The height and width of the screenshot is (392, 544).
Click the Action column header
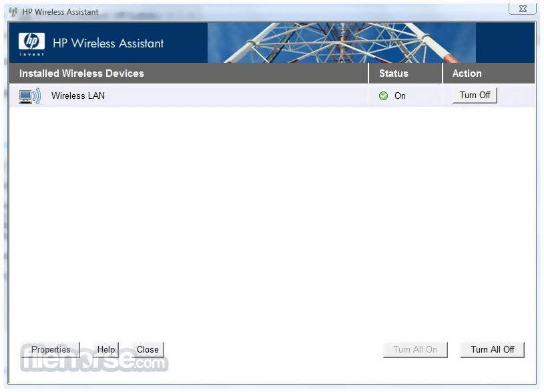(489, 73)
